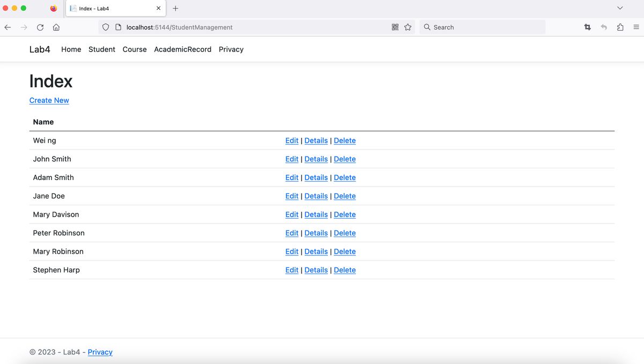The image size is (644, 364).
Task: View Details for Mary Robinson
Action: coord(316,251)
